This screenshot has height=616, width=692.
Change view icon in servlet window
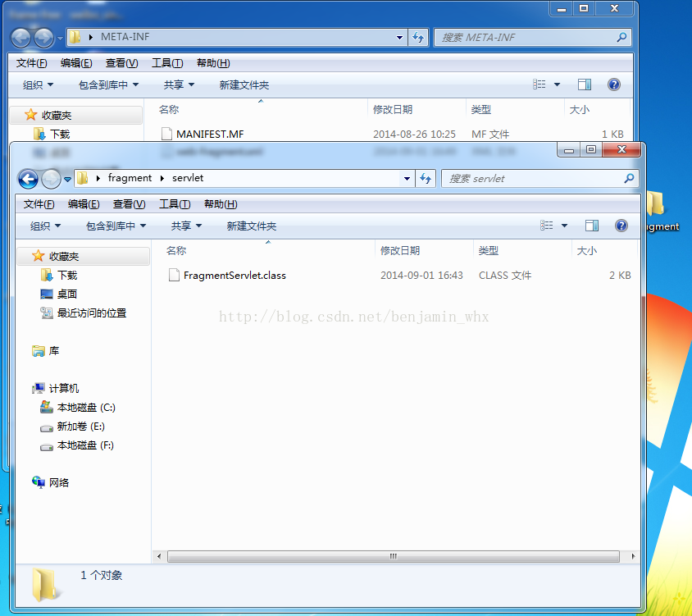pos(546,226)
